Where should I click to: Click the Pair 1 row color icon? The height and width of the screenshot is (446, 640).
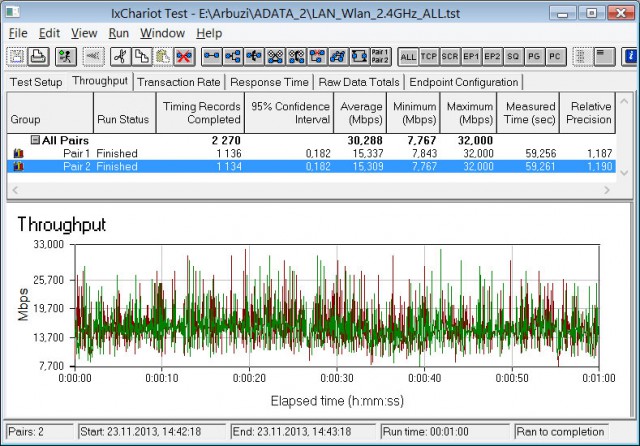click(18, 153)
